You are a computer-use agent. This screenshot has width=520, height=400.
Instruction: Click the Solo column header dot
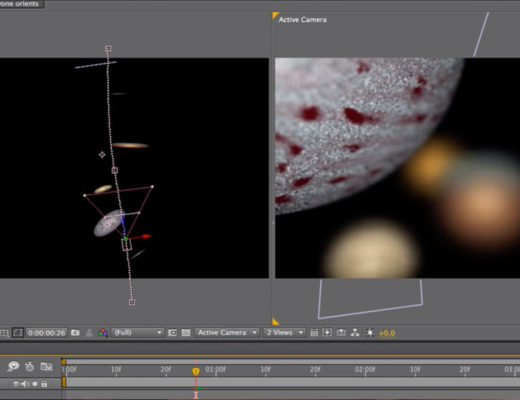(35, 384)
